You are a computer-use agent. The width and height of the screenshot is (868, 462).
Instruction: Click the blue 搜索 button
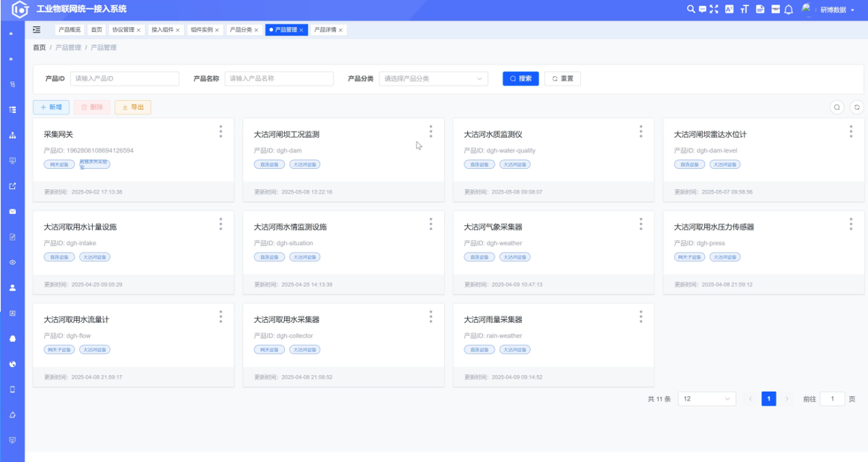pyautogui.click(x=520, y=78)
